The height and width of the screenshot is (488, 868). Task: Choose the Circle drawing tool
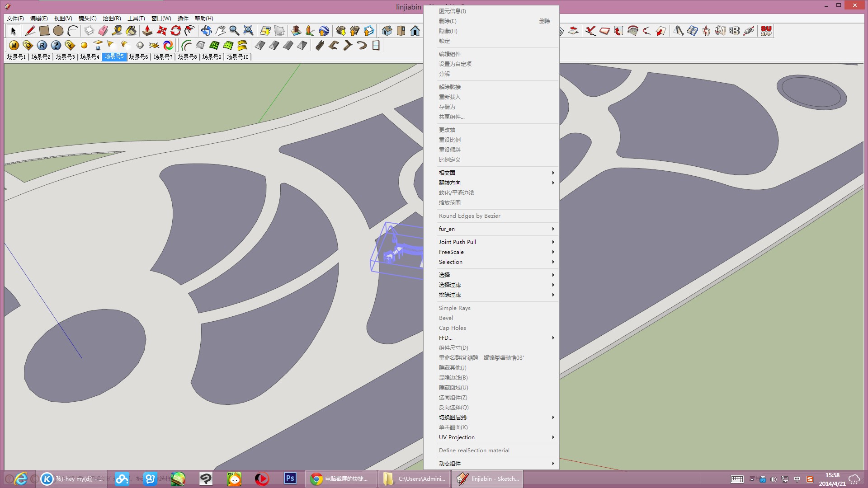coord(58,31)
